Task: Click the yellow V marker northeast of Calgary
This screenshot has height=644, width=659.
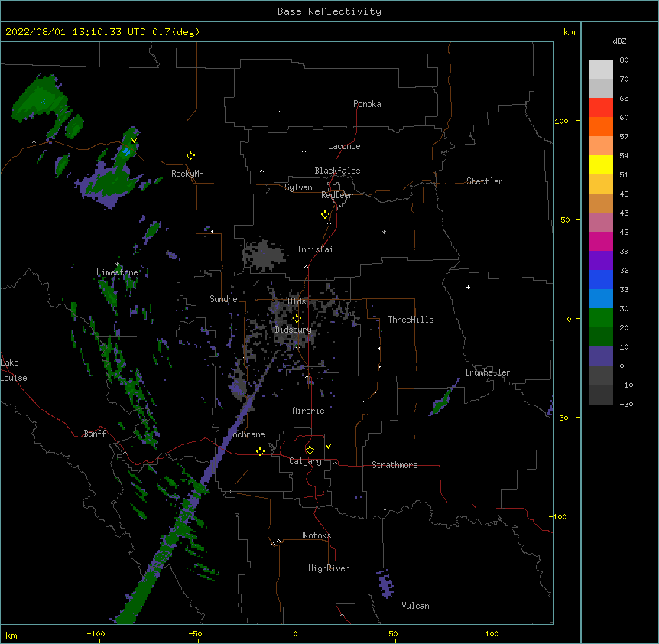Action: click(x=328, y=447)
